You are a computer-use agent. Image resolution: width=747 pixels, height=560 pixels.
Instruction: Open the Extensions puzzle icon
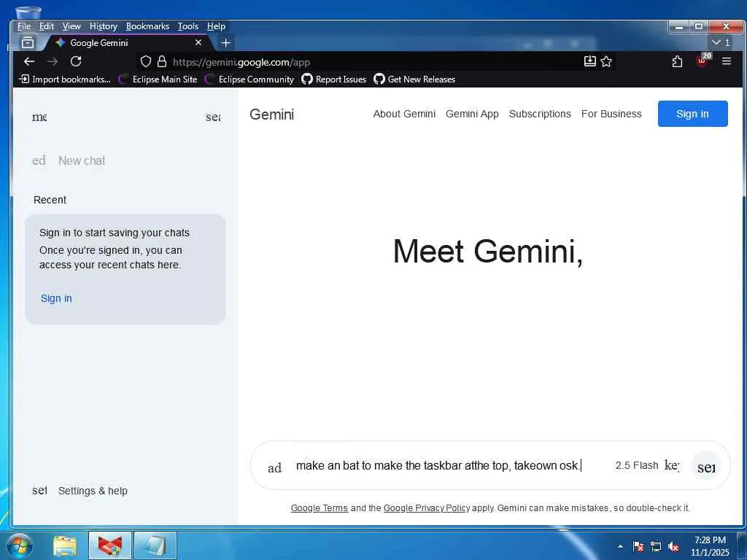pos(677,61)
